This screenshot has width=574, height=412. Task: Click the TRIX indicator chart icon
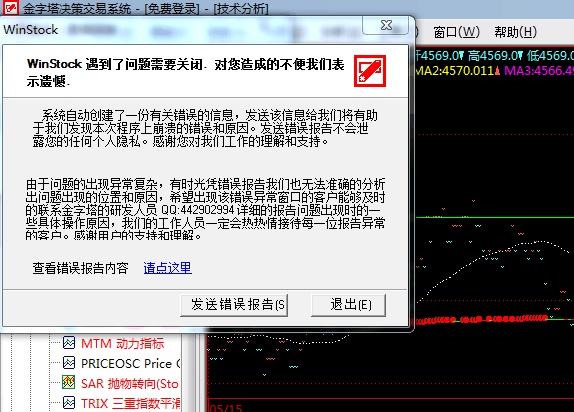[69, 402]
